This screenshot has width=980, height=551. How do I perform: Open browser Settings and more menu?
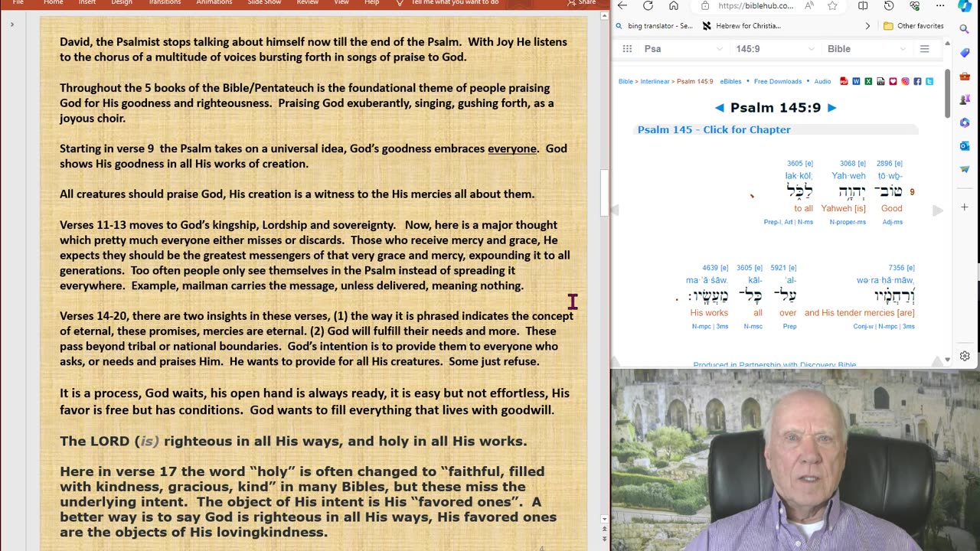tap(940, 5)
